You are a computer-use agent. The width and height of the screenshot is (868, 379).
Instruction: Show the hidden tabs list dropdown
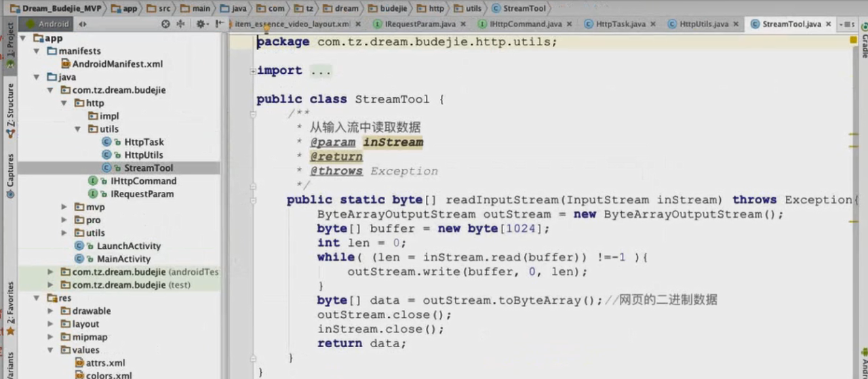coord(846,24)
